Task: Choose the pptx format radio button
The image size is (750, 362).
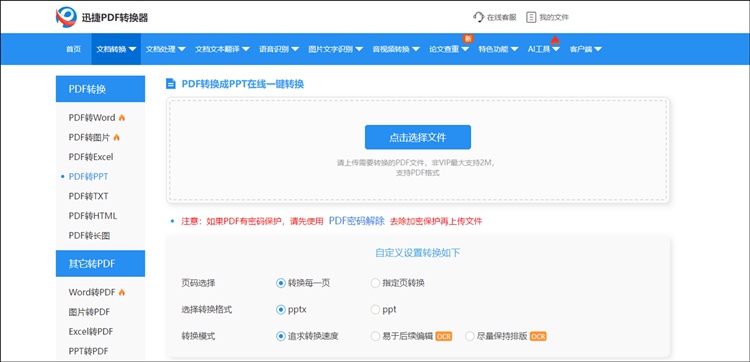Action: coord(280,310)
